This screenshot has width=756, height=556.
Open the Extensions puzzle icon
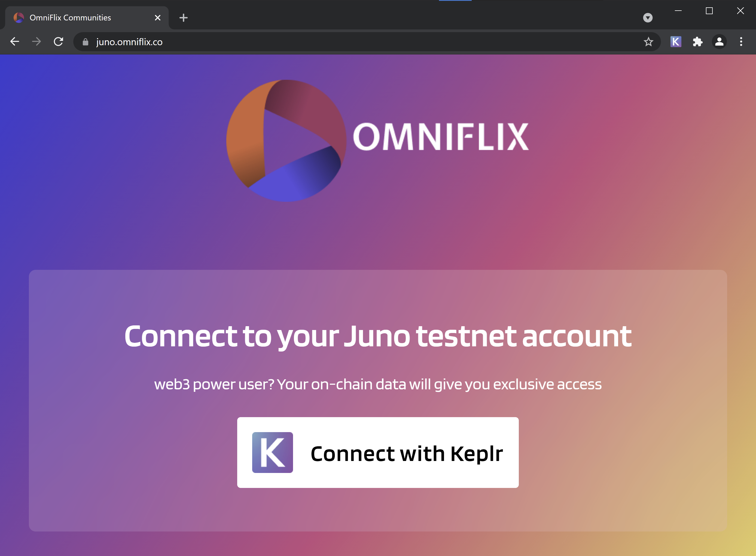(x=697, y=42)
